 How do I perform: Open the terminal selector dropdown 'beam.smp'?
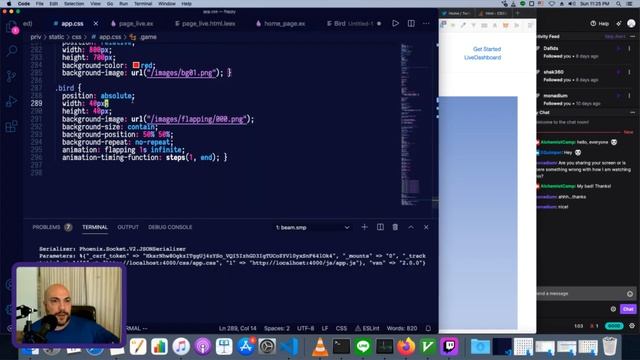[312, 227]
